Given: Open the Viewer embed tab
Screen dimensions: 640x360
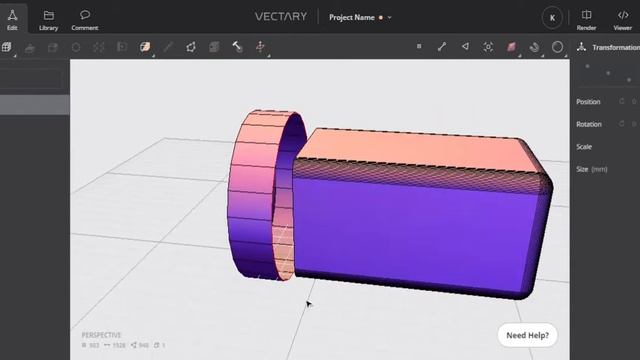Looking at the screenshot, I should tap(623, 20).
